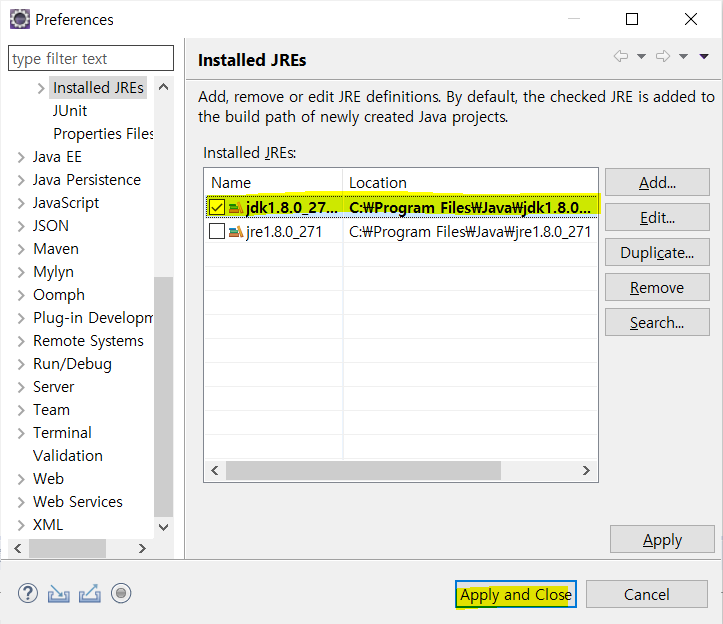
Task: Click the Search... button
Action: [657, 322]
